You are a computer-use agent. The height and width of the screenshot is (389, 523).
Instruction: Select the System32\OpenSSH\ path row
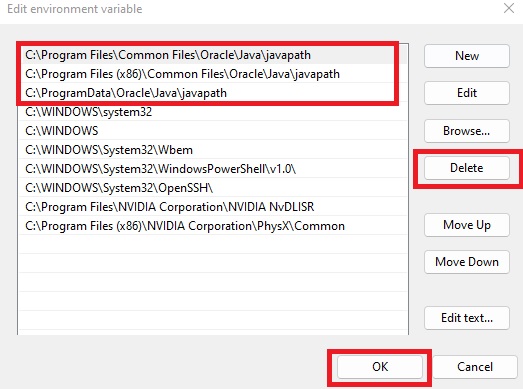coord(213,188)
